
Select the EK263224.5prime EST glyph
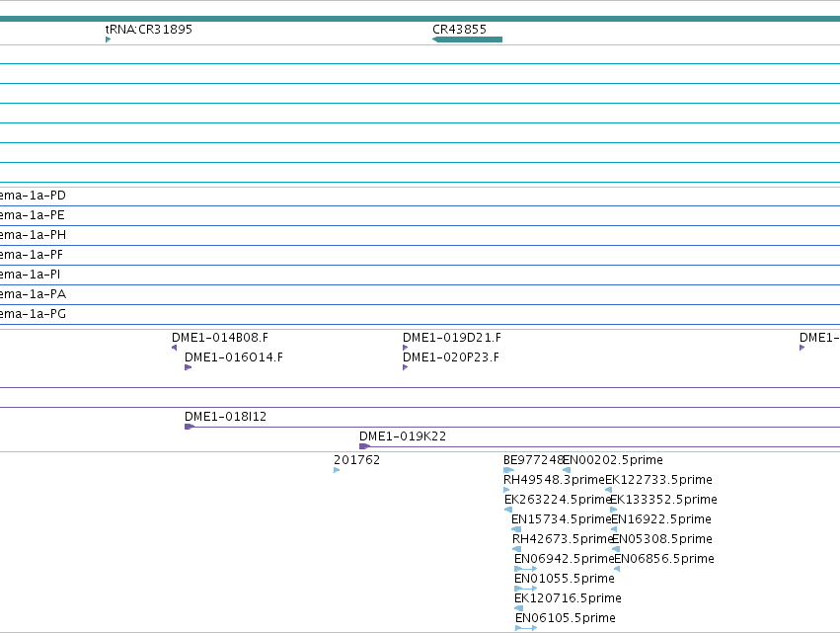(x=508, y=510)
